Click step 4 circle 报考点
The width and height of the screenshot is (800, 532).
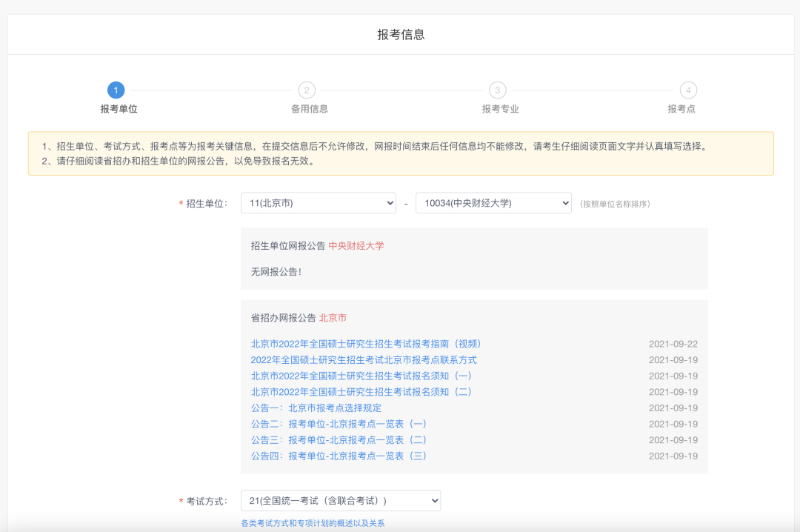[x=688, y=90]
